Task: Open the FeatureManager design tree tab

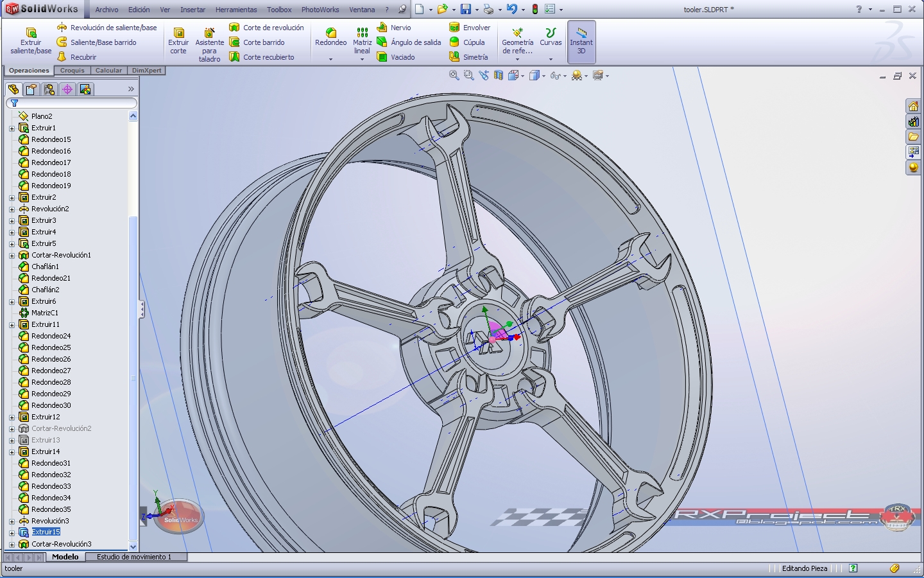Action: [x=13, y=89]
